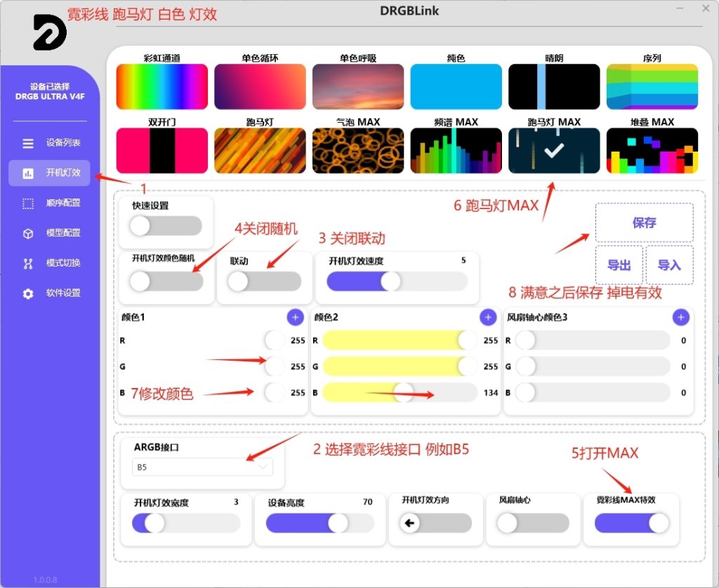Viewport: 719px width, 588px height.
Task: Click the hamburger icon beside 设备列表
Action: tap(28, 143)
